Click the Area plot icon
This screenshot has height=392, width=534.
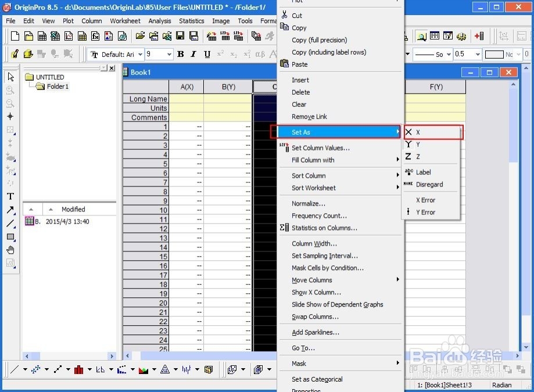tap(144, 369)
